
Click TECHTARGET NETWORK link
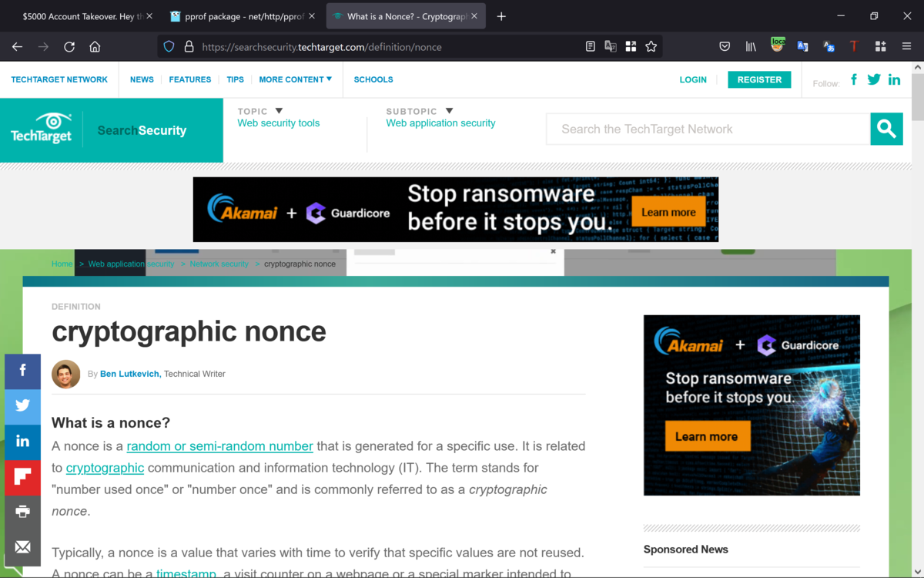click(59, 79)
